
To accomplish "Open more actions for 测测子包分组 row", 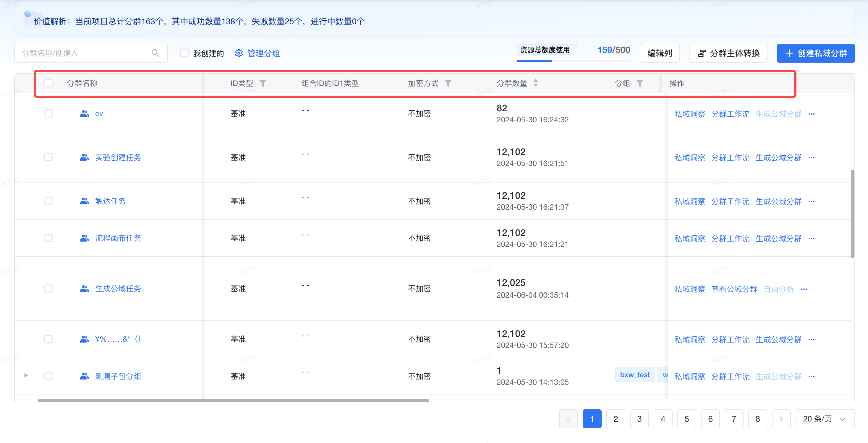I will pos(812,377).
